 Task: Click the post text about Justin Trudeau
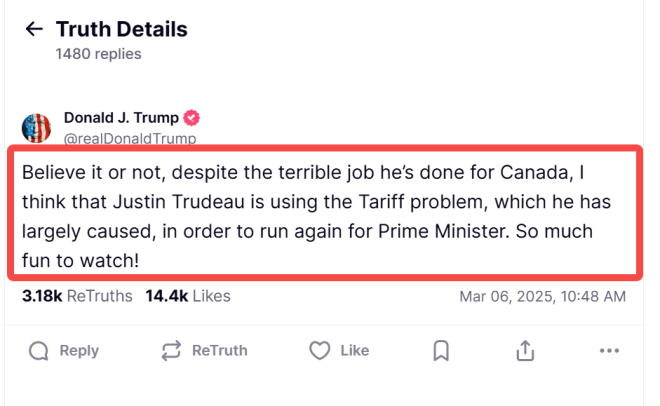(x=316, y=216)
